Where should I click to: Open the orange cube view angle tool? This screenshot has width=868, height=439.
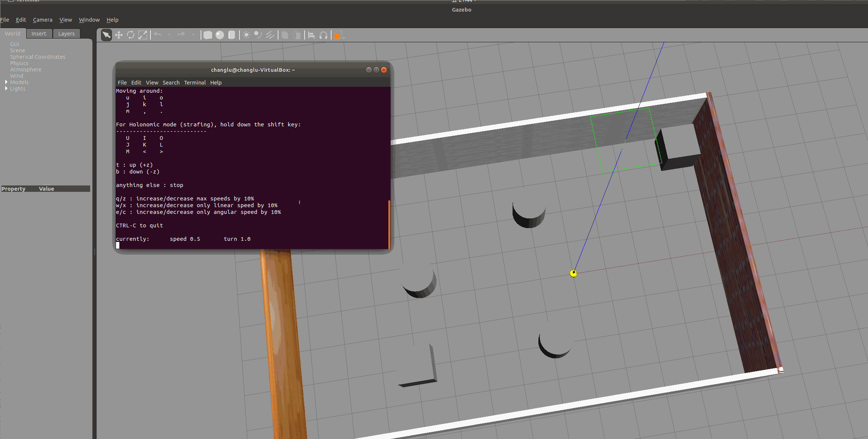point(338,35)
